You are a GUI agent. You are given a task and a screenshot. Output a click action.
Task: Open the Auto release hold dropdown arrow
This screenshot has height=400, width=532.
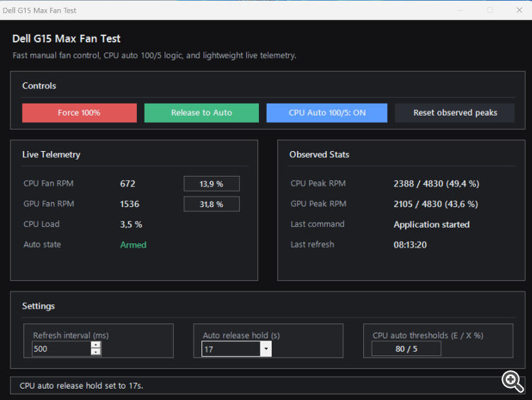click(x=266, y=349)
